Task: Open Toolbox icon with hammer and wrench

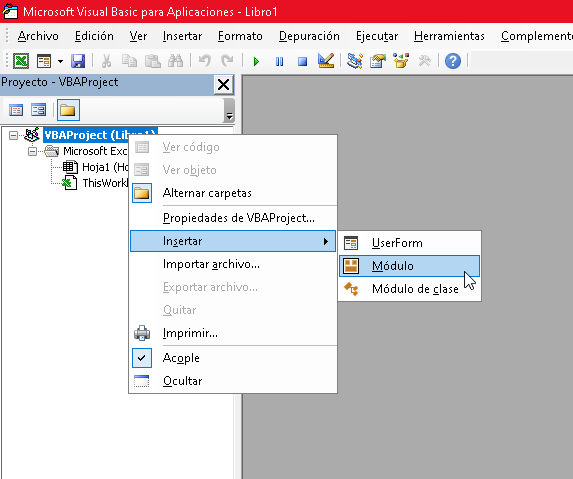Action: click(424, 61)
